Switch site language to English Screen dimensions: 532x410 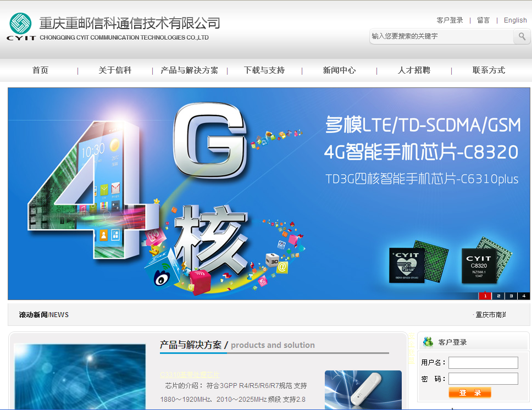(515, 20)
